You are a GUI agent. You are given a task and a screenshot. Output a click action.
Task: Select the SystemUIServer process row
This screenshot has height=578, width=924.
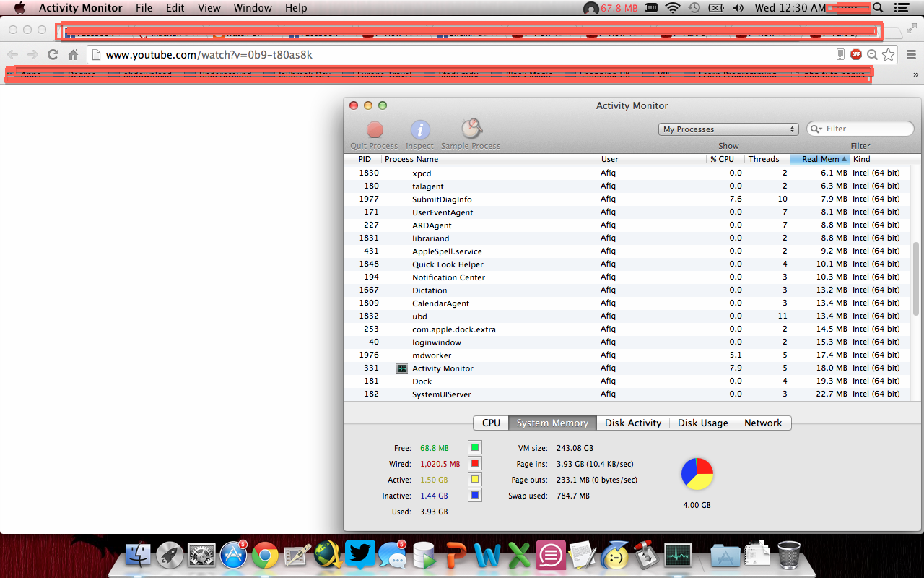(627, 394)
